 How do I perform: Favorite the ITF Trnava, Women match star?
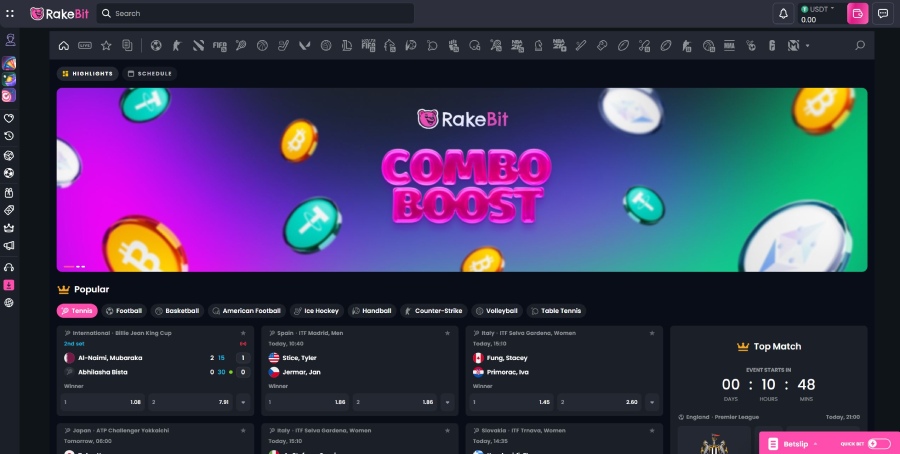tap(652, 430)
